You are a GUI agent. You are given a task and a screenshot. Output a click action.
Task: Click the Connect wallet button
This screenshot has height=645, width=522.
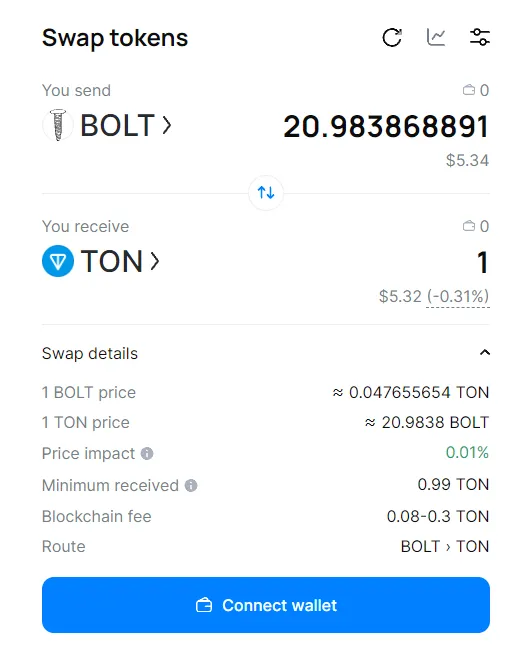266,605
